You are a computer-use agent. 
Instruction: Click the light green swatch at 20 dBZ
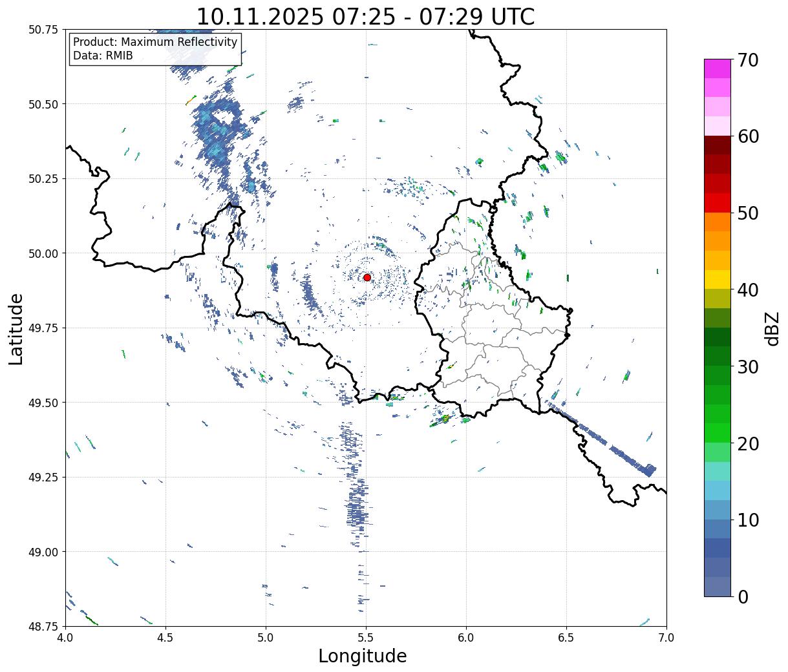(718, 452)
